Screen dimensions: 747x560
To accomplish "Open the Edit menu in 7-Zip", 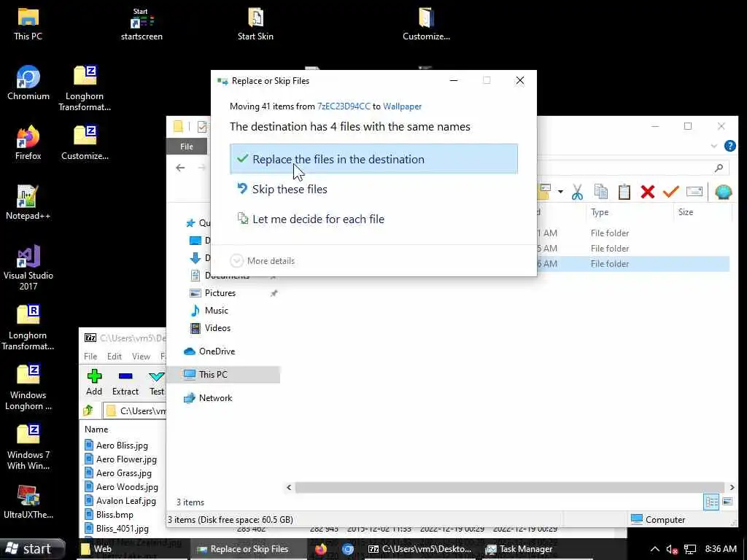I will (115, 356).
